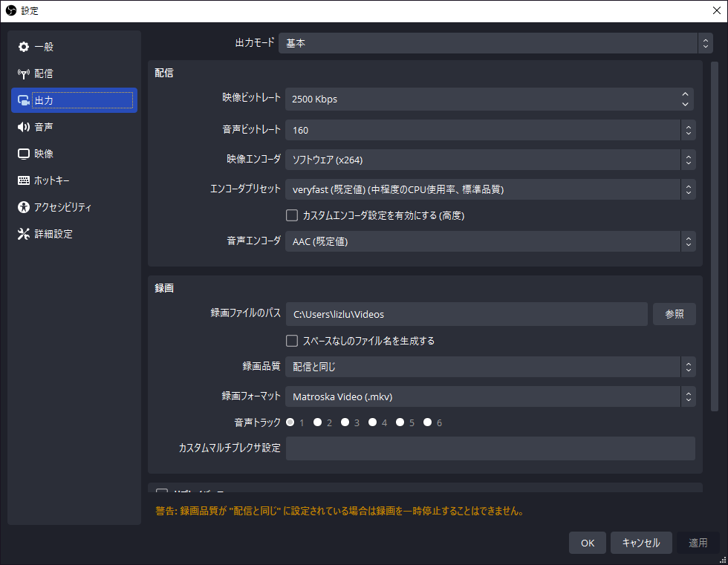Click the 参照 browse button
This screenshot has width=728, height=565.
(x=675, y=314)
